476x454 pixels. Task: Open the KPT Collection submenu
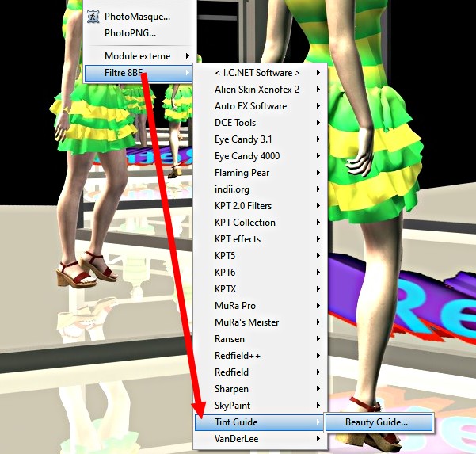tap(260, 223)
